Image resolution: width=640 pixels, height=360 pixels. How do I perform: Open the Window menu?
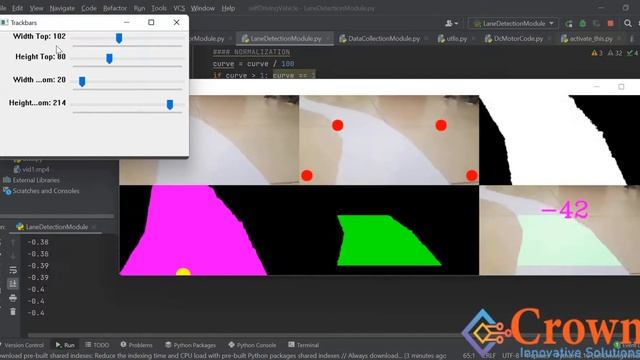(202, 8)
